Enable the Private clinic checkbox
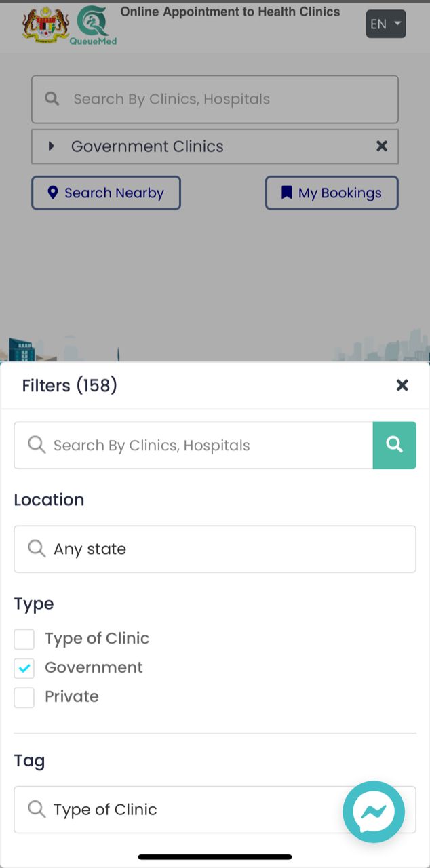 (24, 697)
